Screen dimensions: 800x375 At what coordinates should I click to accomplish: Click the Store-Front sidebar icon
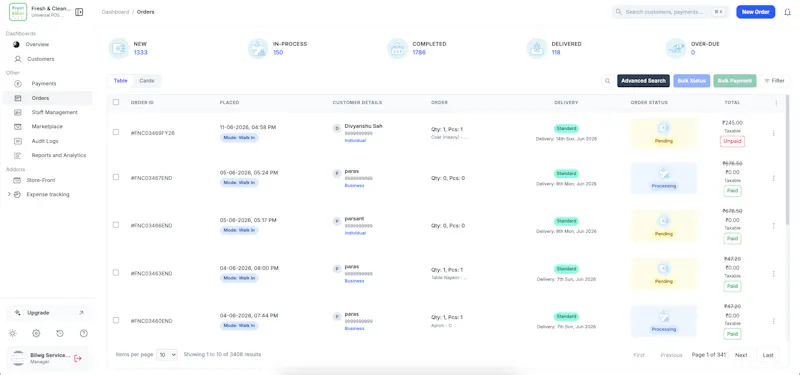click(17, 180)
